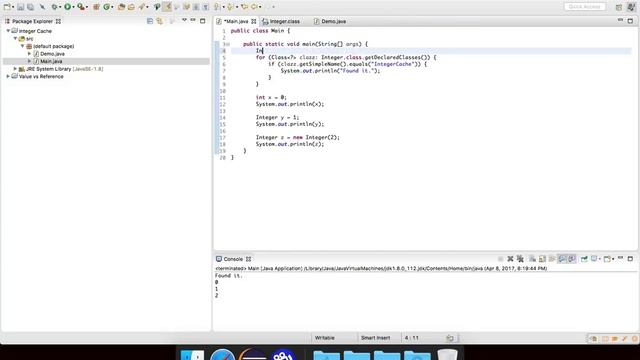Open the Debug dropdown arrow

[60, 7]
